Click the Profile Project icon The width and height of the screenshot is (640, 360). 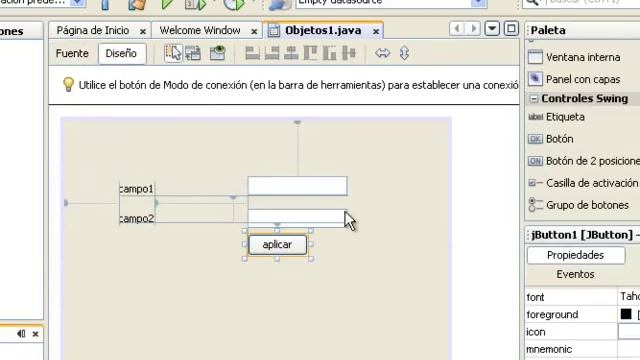[234, 4]
